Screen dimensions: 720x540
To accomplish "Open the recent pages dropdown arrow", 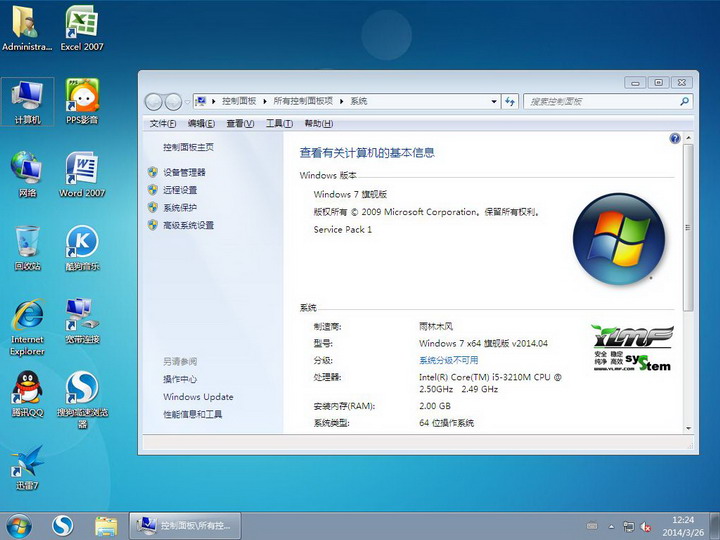I will coord(187,102).
